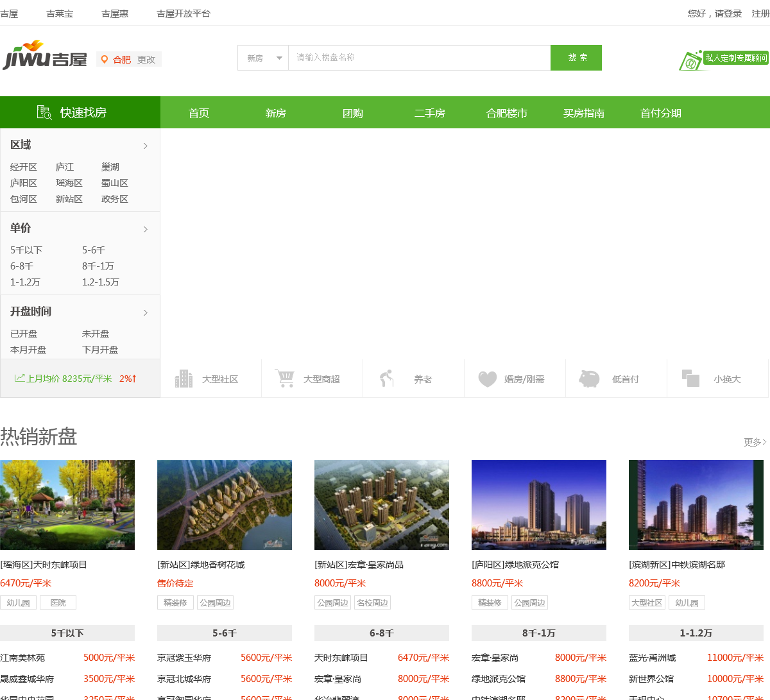The width and height of the screenshot is (770, 700).
Task: Open 蓝光·禹洲城 listing row
Action: [x=696, y=658]
